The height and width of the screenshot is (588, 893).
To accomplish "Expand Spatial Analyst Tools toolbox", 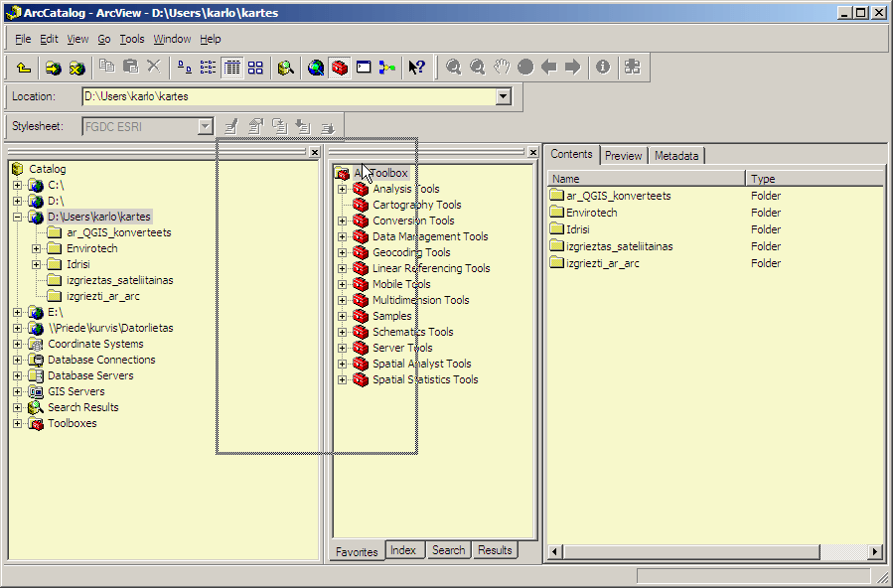I will click(342, 364).
